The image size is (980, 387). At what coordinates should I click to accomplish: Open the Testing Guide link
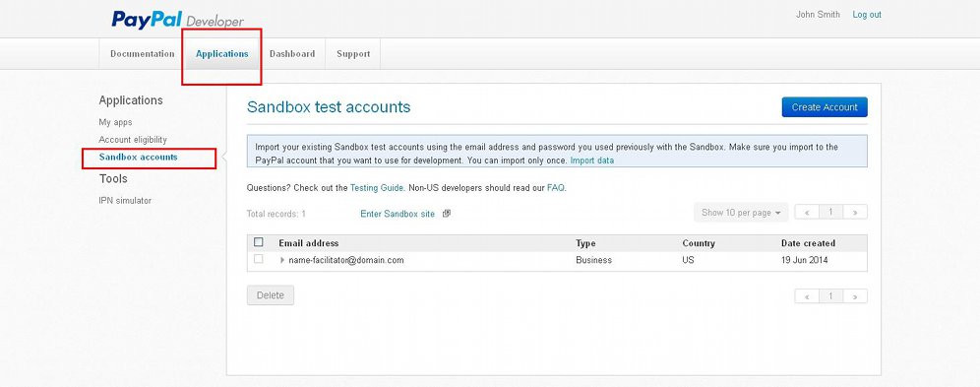[377, 187]
